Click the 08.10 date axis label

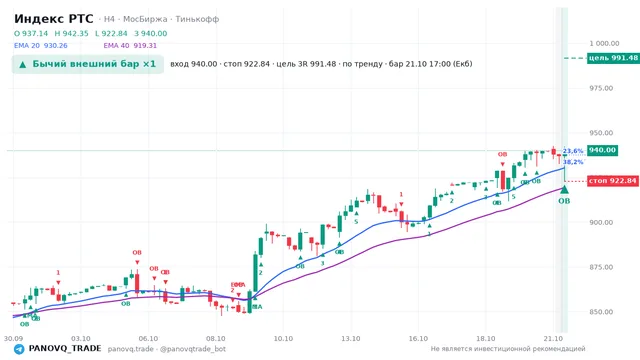pyautogui.click(x=216, y=338)
